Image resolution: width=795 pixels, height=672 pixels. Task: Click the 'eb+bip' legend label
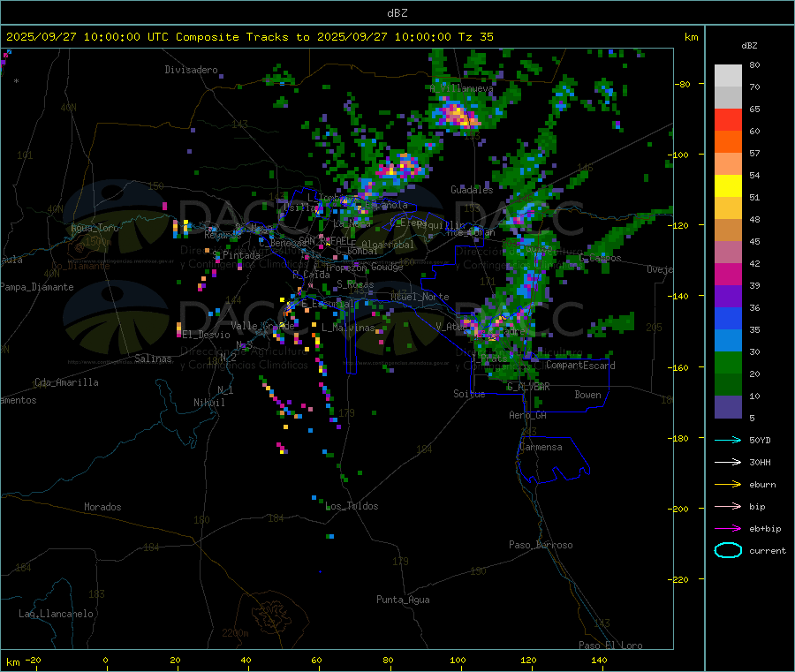(765, 529)
